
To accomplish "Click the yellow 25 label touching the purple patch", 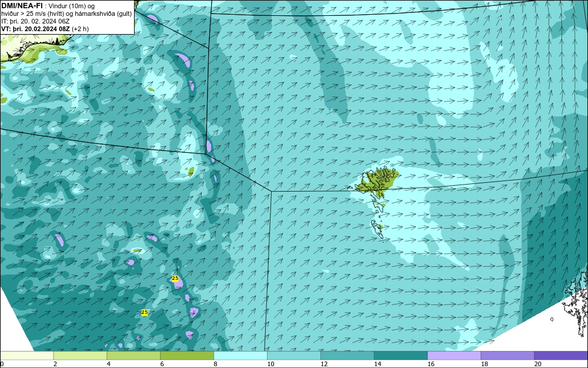I will click(x=175, y=278).
